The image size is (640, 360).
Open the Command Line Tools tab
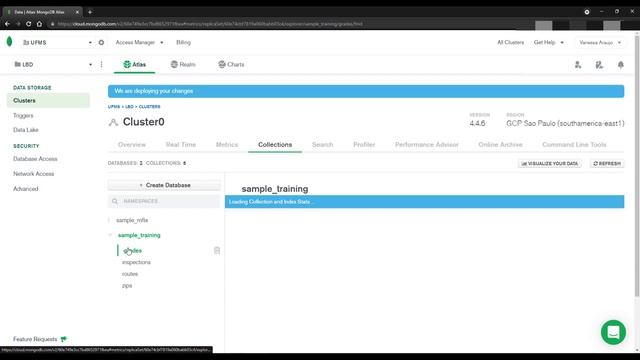[574, 144]
